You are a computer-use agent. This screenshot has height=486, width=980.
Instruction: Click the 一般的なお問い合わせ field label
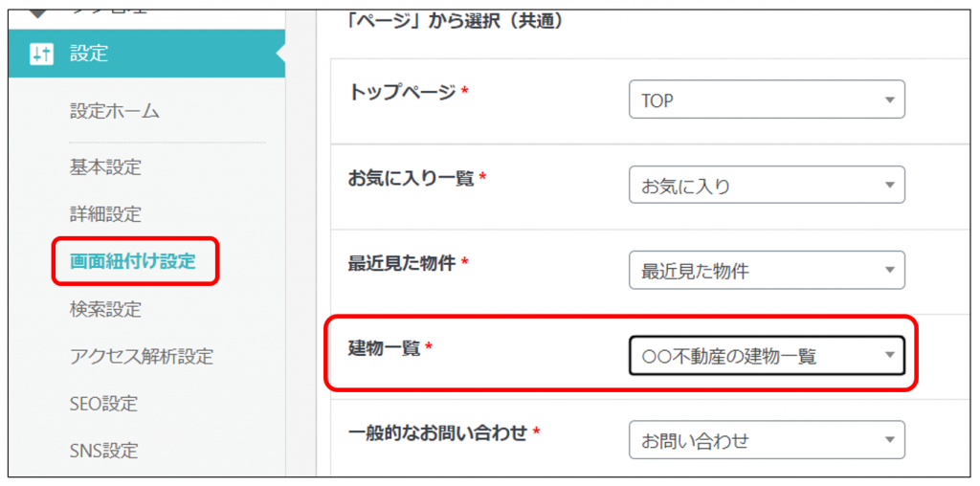436,433
